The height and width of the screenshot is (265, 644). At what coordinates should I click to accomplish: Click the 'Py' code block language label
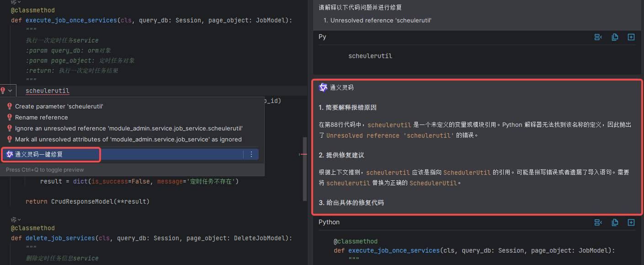(x=322, y=37)
